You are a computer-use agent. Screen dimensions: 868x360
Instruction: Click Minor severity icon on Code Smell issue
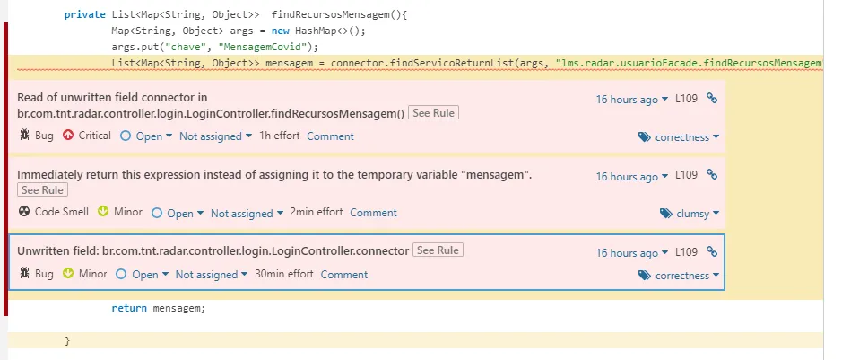(x=103, y=213)
